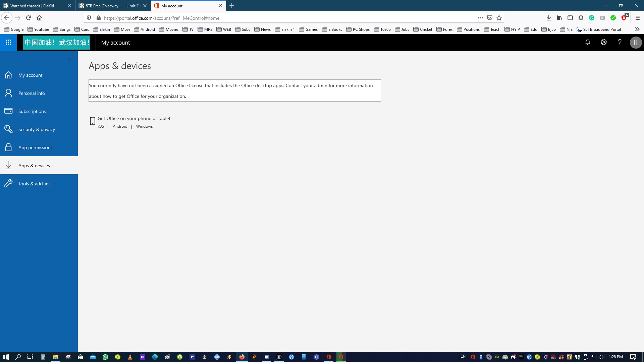Open the Firefox Library icon

(559, 18)
